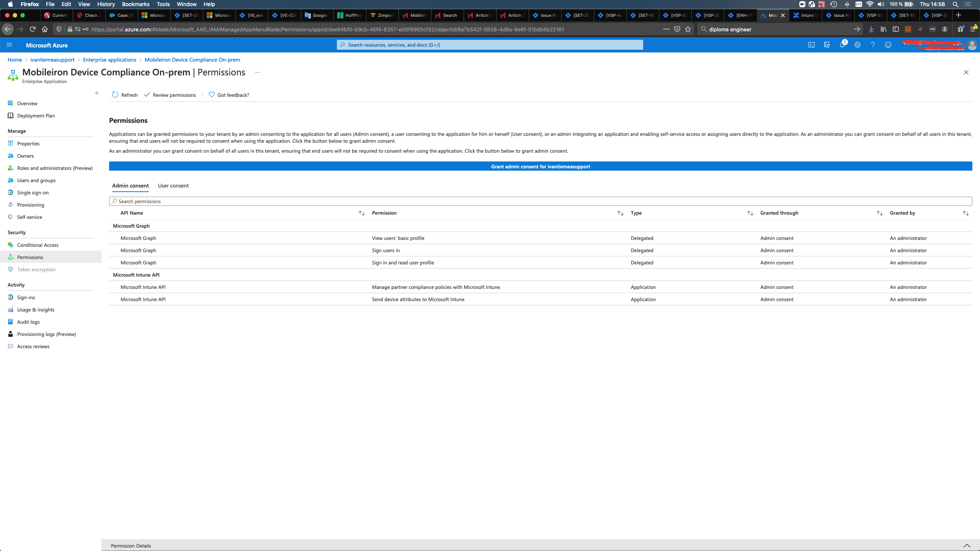This screenshot has height=551, width=980.
Task: Grant admin consent for ivantiemeasupport
Action: [540, 166]
